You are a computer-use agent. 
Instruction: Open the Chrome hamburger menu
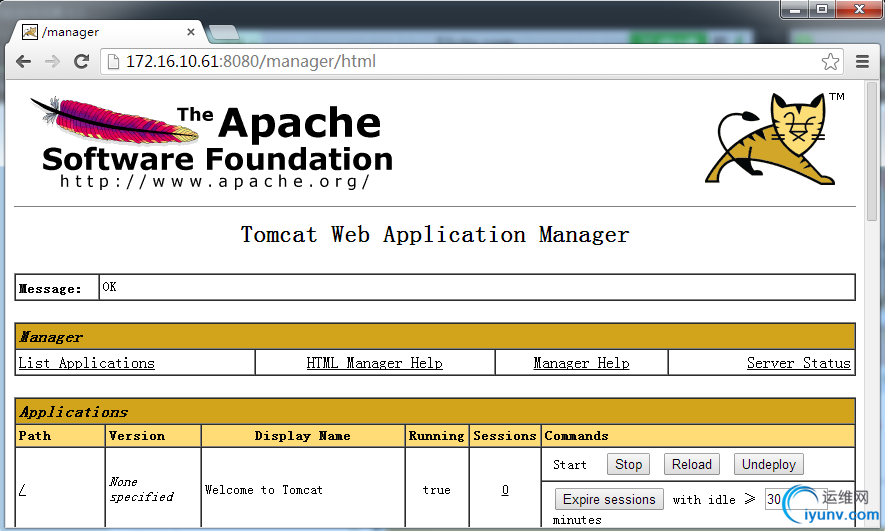pos(862,62)
